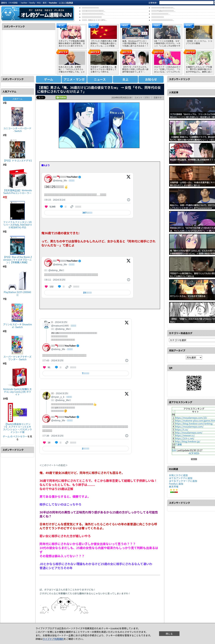Click the X post share button
Viewport: 215px width, 644px height.
click(x=41, y=97)
